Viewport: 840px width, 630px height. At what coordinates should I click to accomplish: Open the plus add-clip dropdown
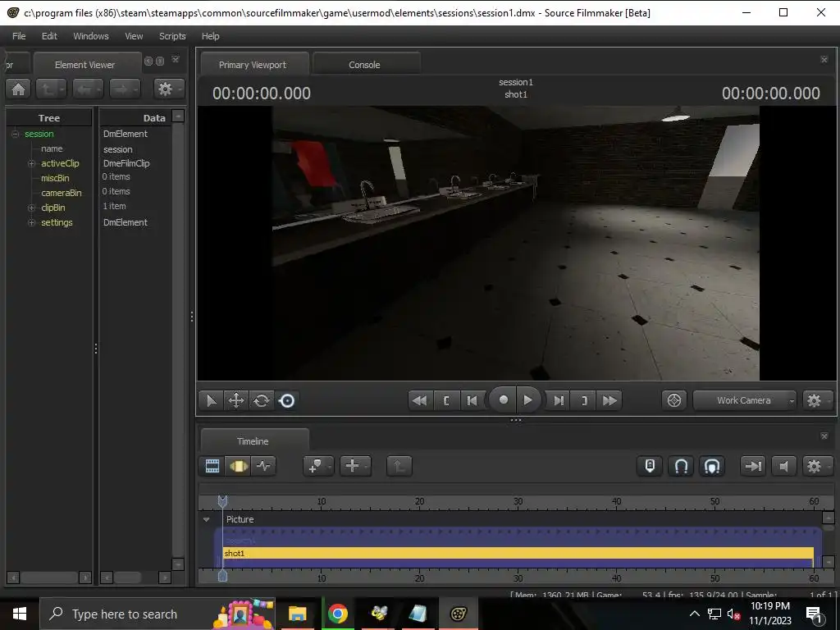tap(356, 466)
